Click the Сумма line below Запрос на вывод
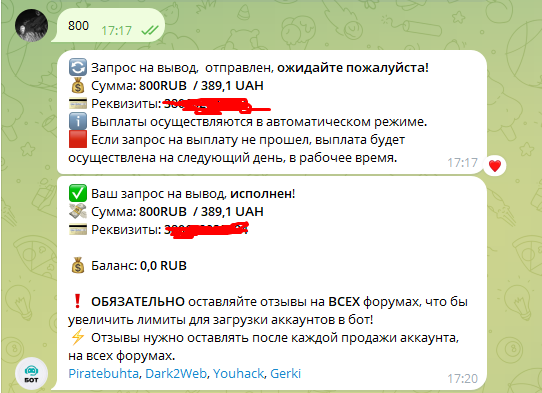This screenshot has width=542, height=393. [177, 85]
